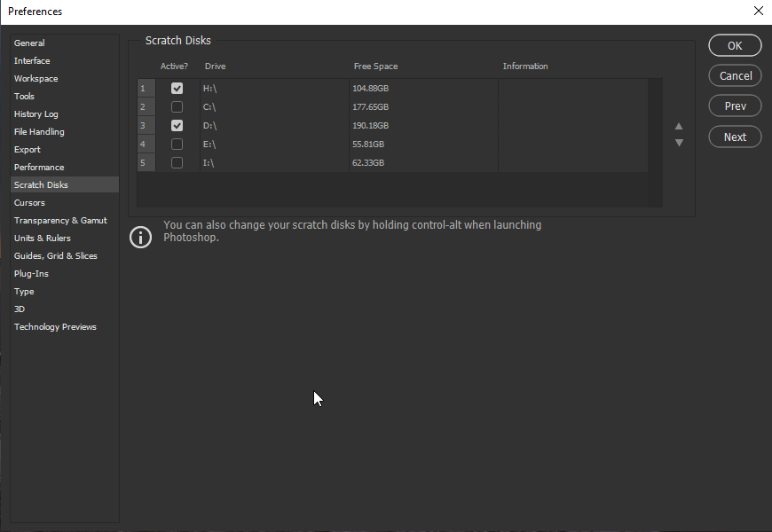Uncheck the D:\ drive Active box
The width and height of the screenshot is (772, 532).
(x=177, y=125)
